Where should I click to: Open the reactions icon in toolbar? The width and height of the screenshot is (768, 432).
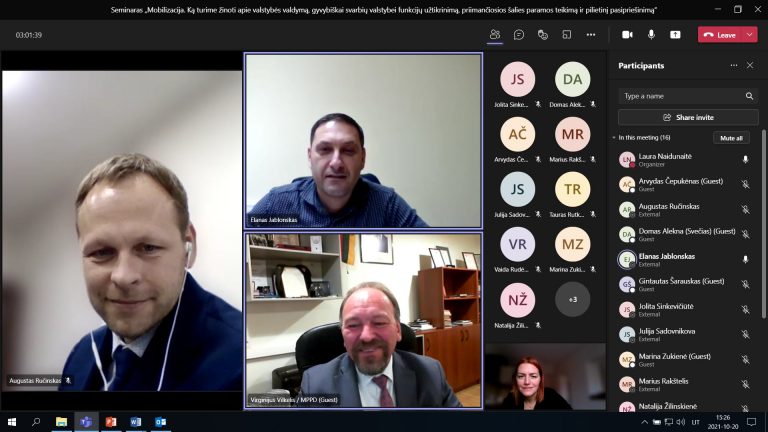click(x=543, y=35)
